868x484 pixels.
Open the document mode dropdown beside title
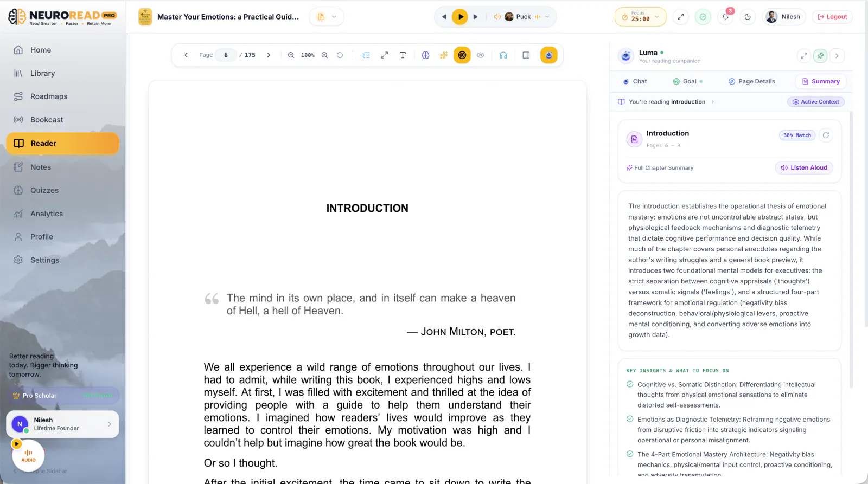tap(326, 17)
